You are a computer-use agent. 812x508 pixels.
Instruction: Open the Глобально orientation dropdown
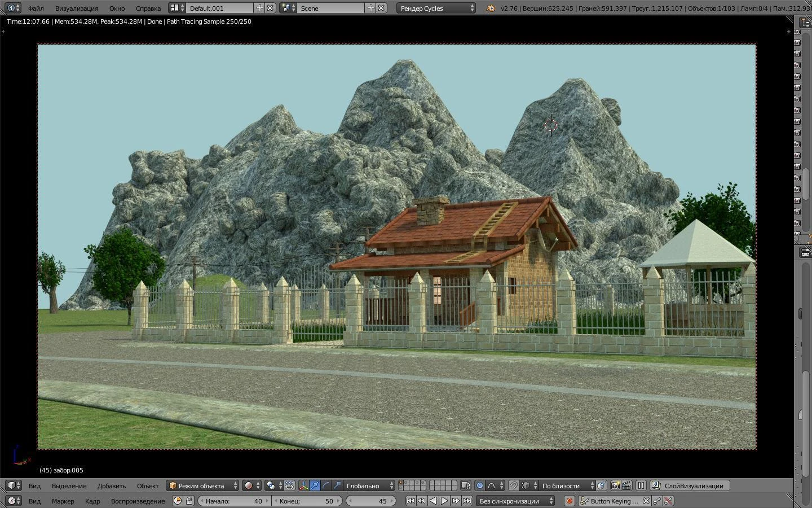click(x=370, y=485)
